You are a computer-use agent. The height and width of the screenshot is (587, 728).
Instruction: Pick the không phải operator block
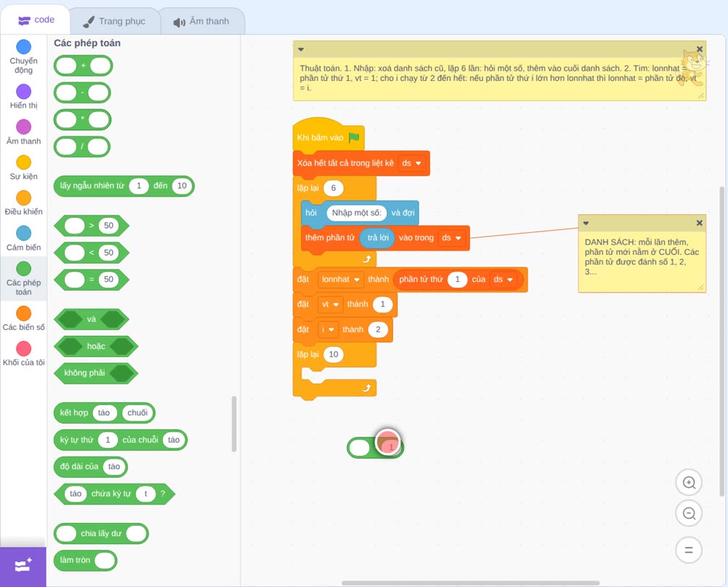click(x=96, y=373)
